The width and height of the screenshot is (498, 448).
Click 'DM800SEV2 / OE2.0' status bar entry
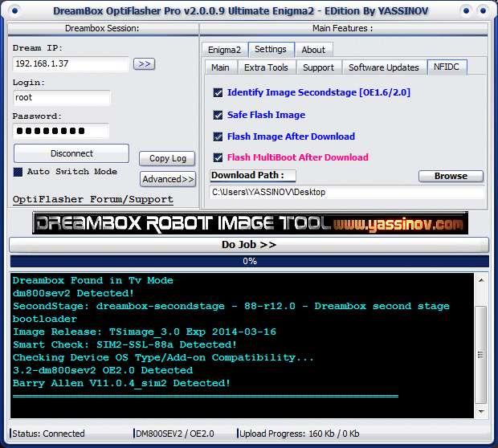coord(174,434)
